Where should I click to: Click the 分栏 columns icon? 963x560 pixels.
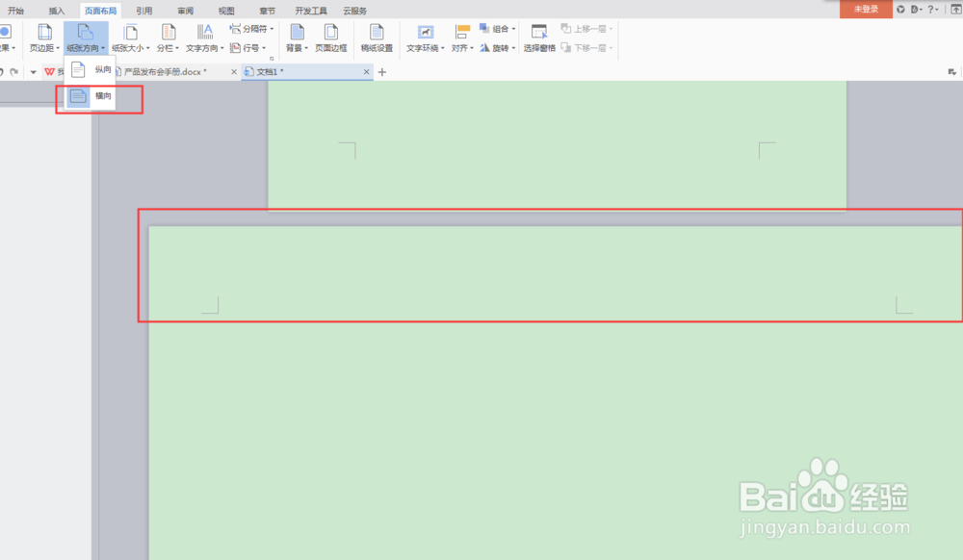coord(168,32)
